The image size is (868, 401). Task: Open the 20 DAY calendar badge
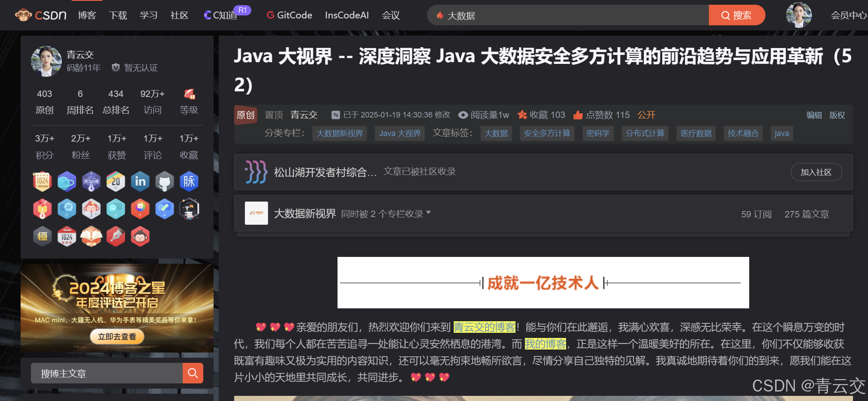116,181
